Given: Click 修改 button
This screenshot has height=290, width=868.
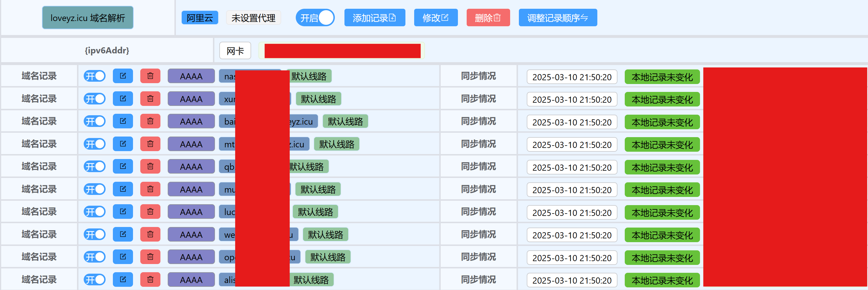Looking at the screenshot, I should tap(436, 18).
